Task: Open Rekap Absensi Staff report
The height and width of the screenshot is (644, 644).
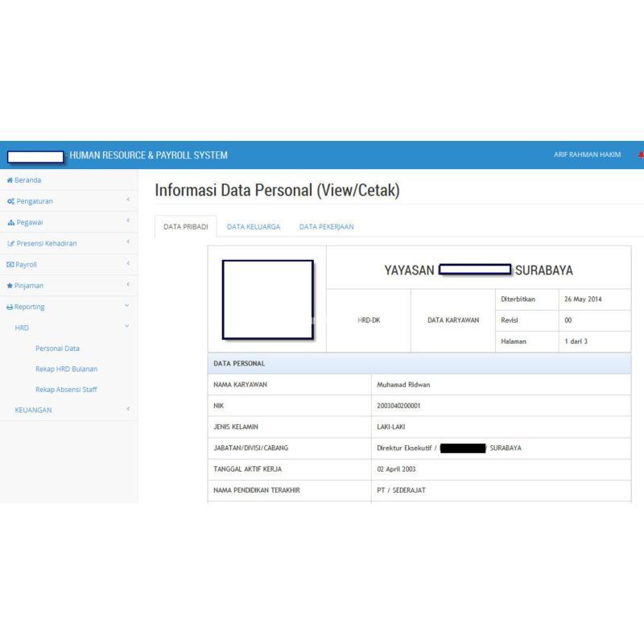Action: pos(72,390)
